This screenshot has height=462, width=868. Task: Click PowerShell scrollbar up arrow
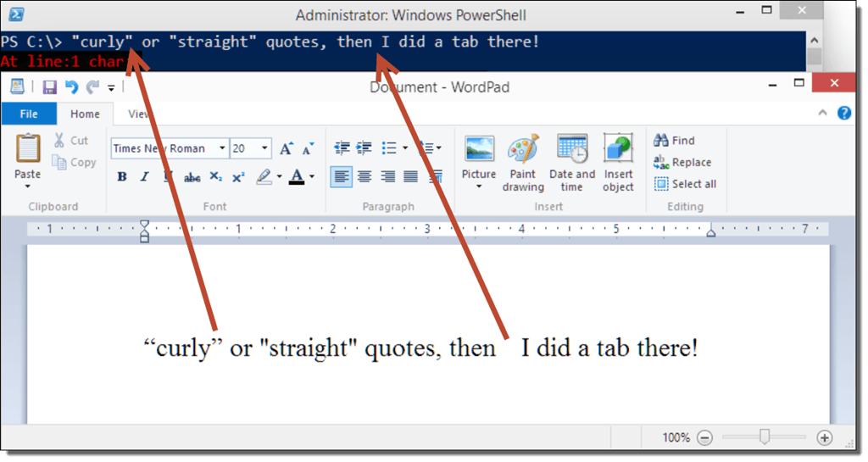(814, 40)
